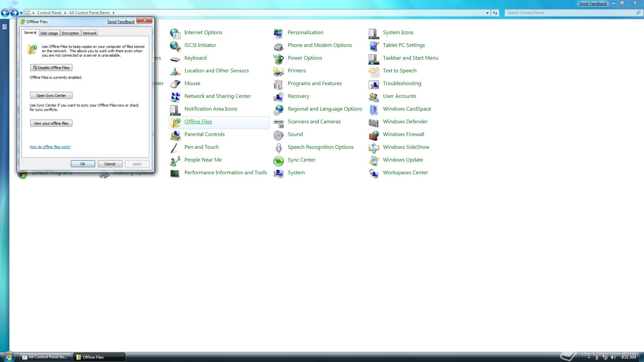
Task: Open the Windows Update icon
Action: pyautogui.click(x=374, y=160)
